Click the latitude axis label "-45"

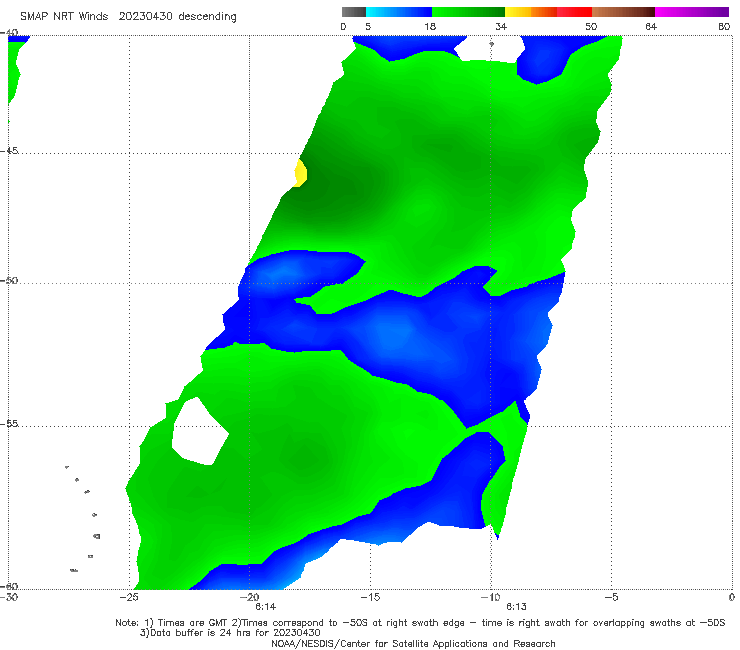9,151
